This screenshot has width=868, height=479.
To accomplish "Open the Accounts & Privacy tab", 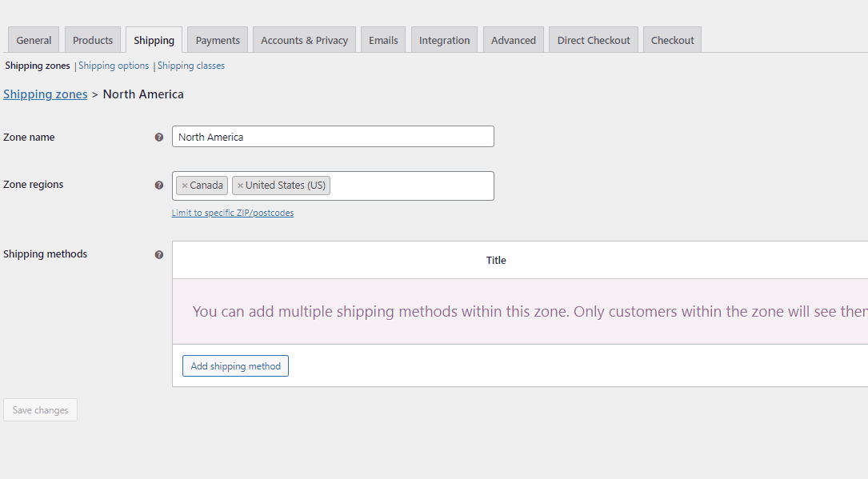I will pyautogui.click(x=305, y=40).
